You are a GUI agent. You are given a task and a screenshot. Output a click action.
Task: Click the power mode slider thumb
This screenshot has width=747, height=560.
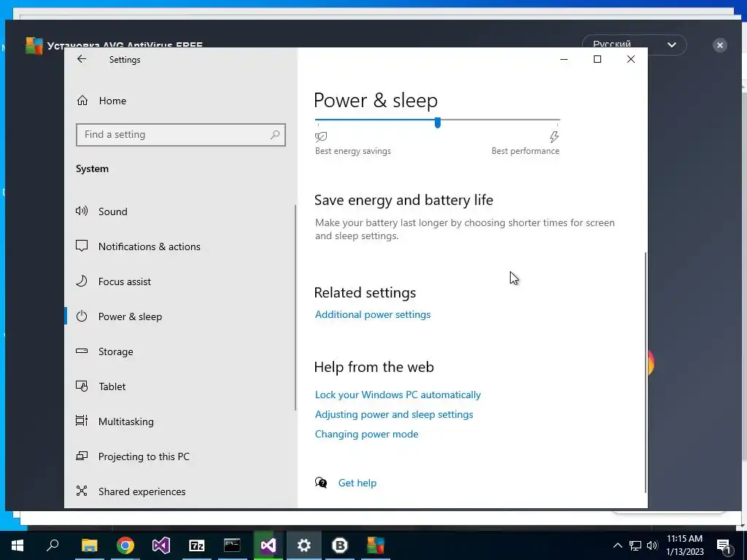(x=438, y=122)
